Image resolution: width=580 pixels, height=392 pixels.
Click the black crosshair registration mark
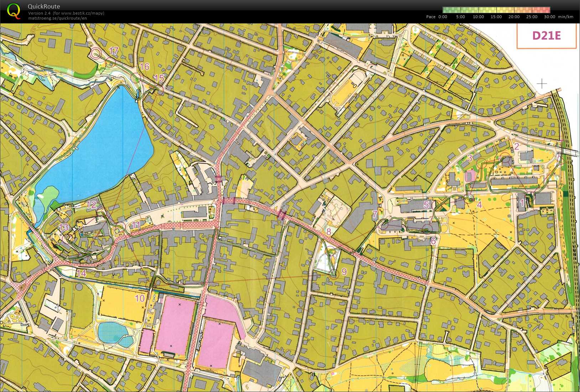pyautogui.click(x=542, y=84)
